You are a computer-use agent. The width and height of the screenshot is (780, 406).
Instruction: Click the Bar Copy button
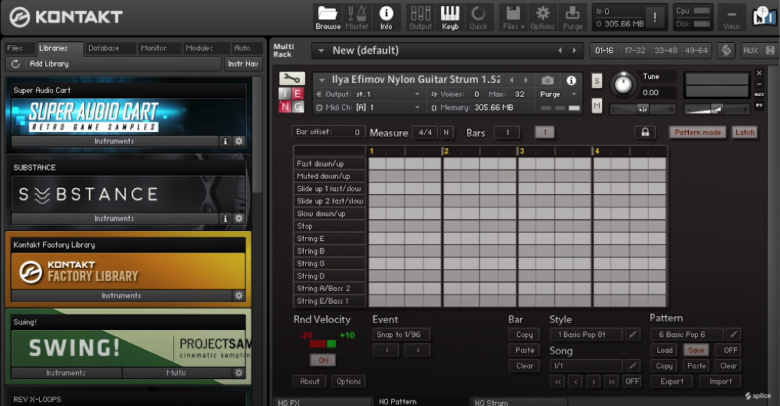524,334
